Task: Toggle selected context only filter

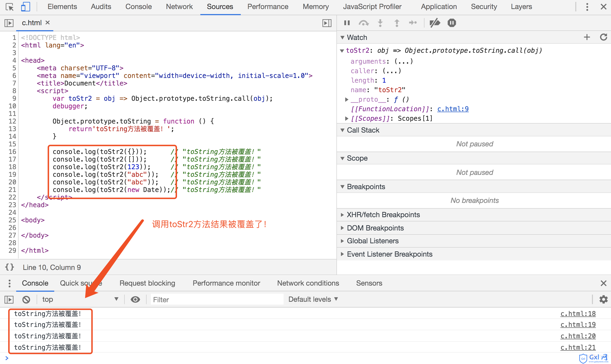Action: tap(135, 299)
